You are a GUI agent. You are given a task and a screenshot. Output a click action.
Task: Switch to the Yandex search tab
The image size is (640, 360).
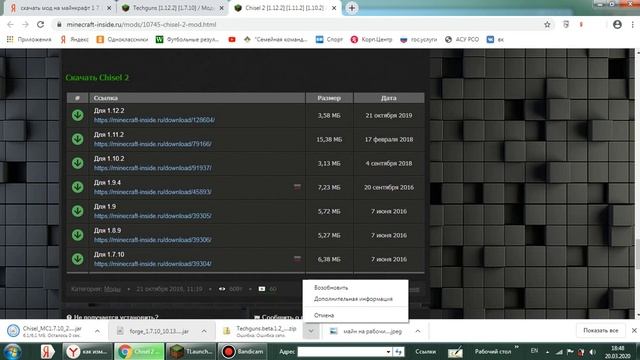tap(59, 8)
